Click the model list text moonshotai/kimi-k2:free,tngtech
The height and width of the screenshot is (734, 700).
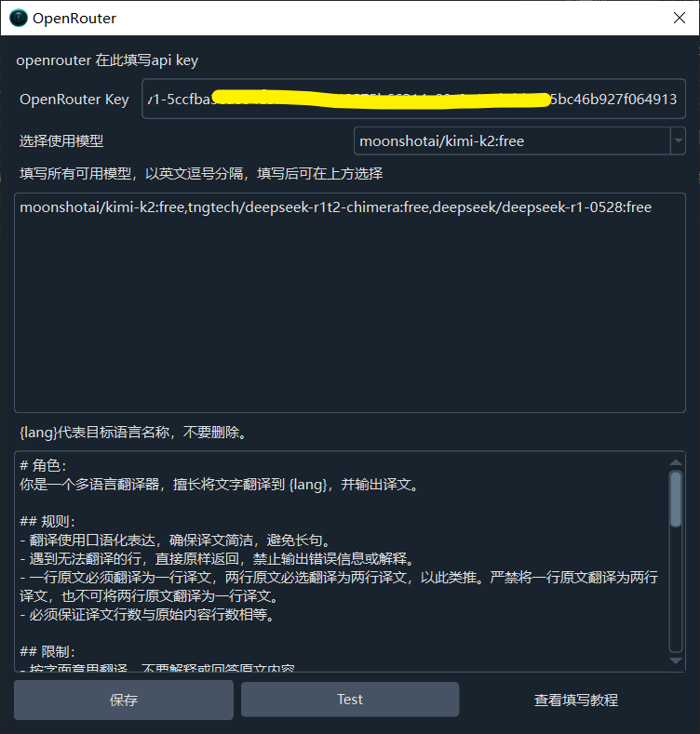click(132, 207)
